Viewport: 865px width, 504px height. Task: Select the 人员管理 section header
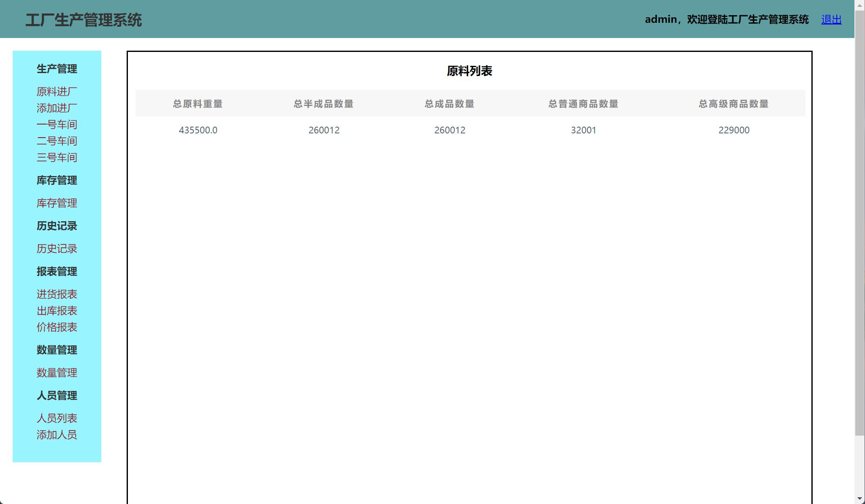57,396
